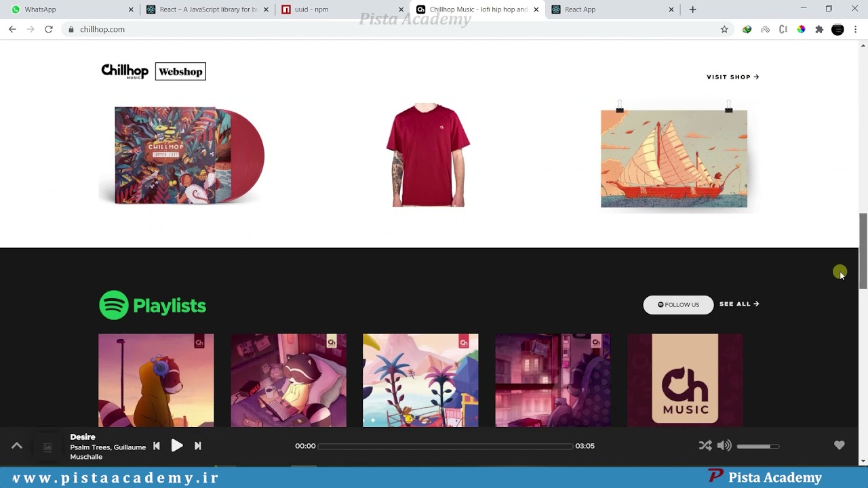This screenshot has width=868, height=488.
Task: Open the browser extensions puzzle icon
Action: coord(819,29)
